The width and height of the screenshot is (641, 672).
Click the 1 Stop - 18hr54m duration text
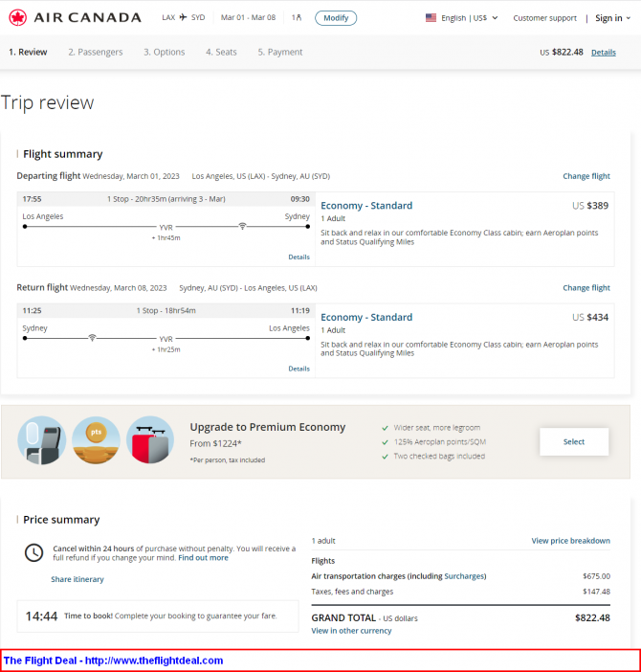click(166, 310)
